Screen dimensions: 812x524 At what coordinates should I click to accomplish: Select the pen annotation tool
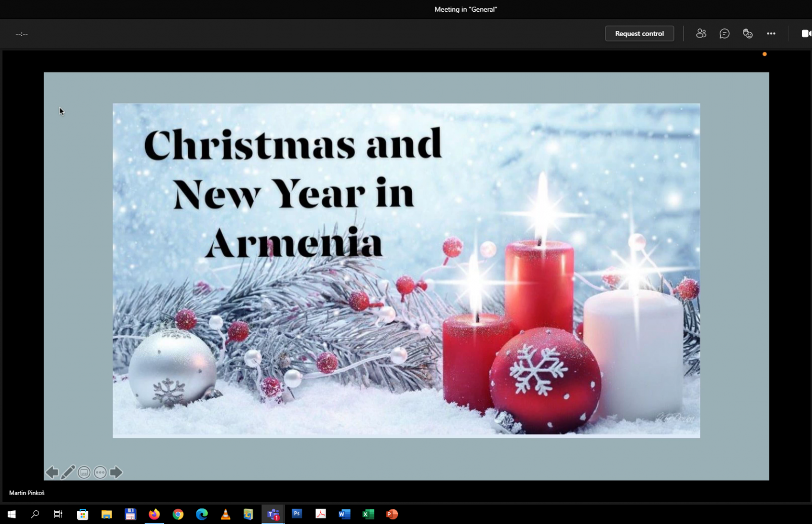68,472
